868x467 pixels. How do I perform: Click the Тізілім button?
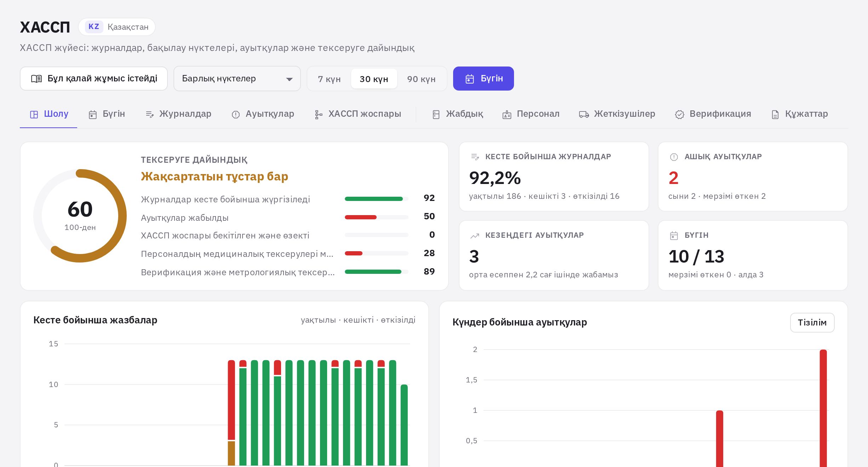[x=812, y=323]
